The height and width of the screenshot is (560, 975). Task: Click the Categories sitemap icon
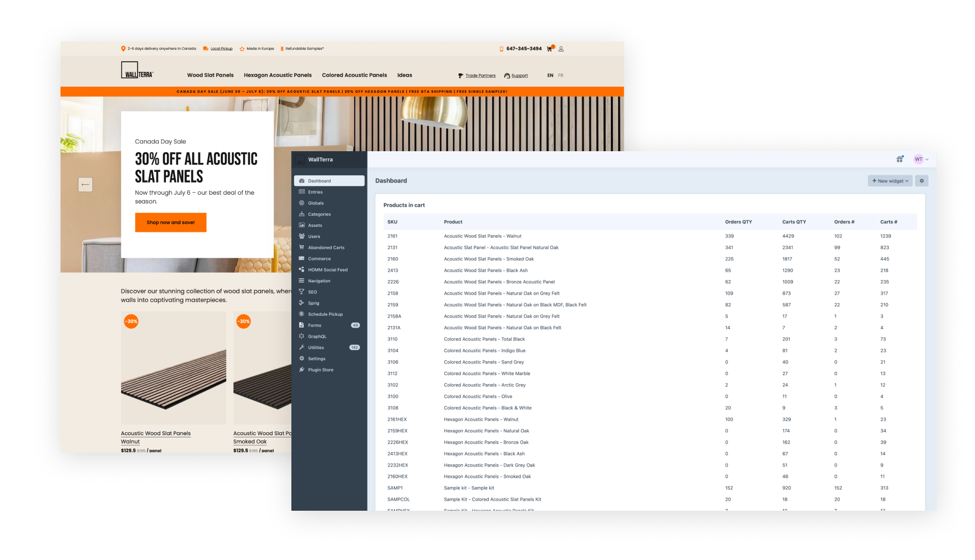[x=301, y=214]
